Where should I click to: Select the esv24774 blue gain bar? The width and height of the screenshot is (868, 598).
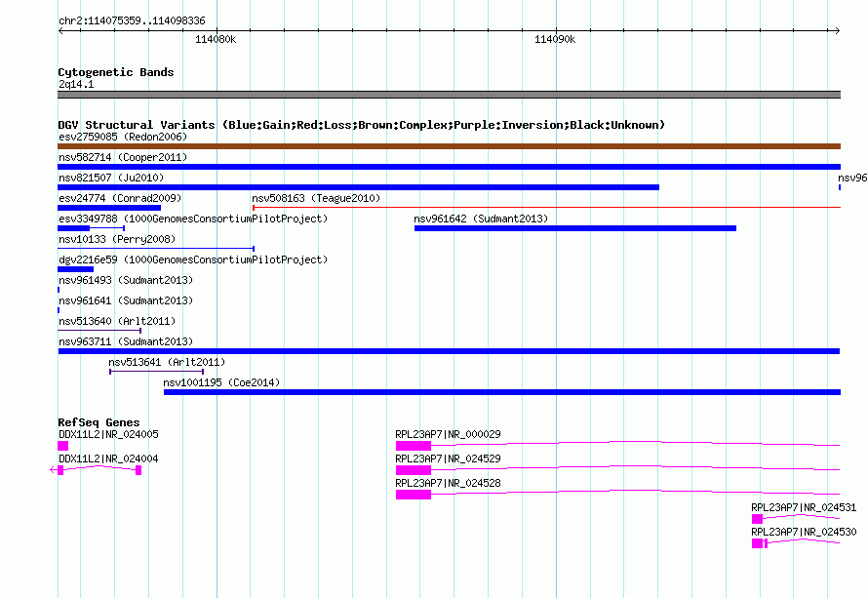point(109,208)
